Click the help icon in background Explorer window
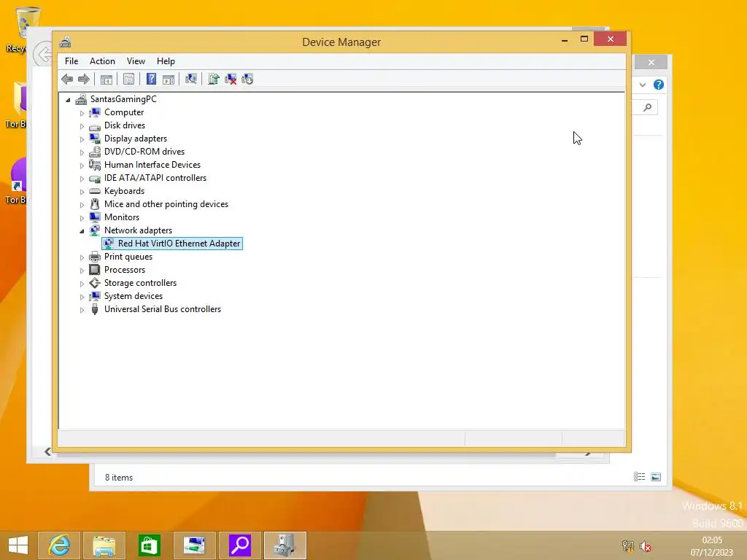This screenshot has width=747, height=560. (659, 85)
